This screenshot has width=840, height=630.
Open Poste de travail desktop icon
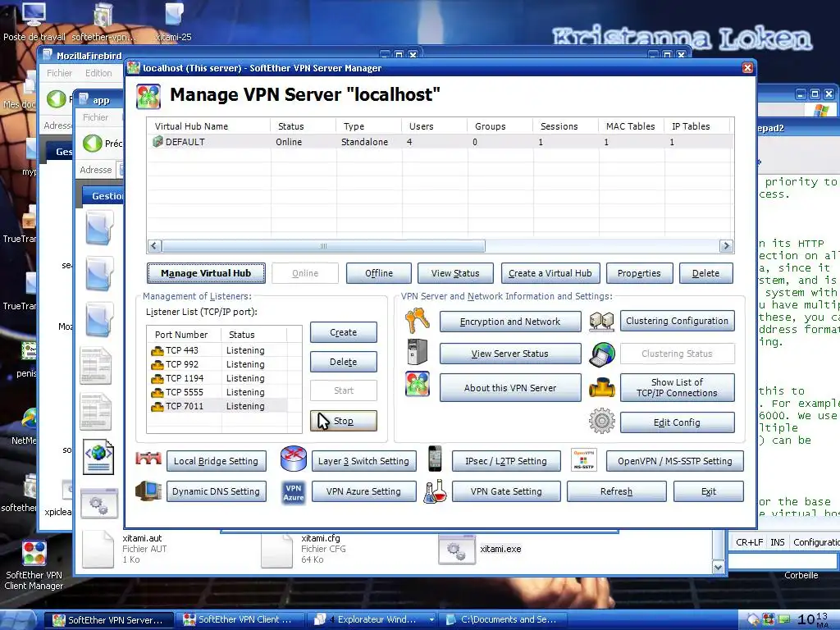34,15
